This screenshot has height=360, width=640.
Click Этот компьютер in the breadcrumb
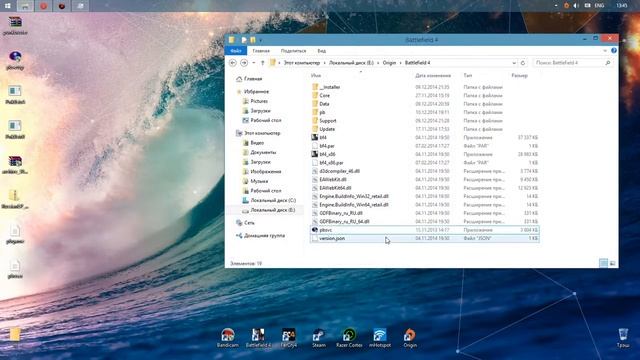click(x=302, y=63)
